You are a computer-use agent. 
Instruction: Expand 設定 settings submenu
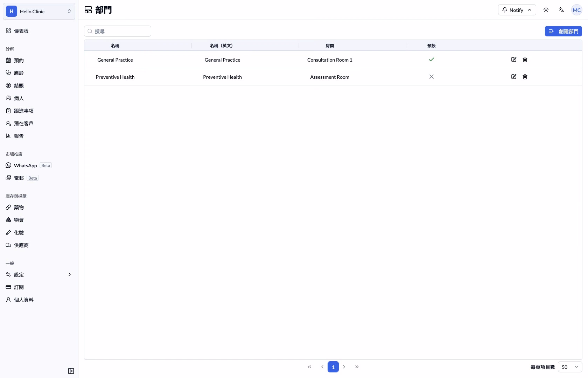39,274
